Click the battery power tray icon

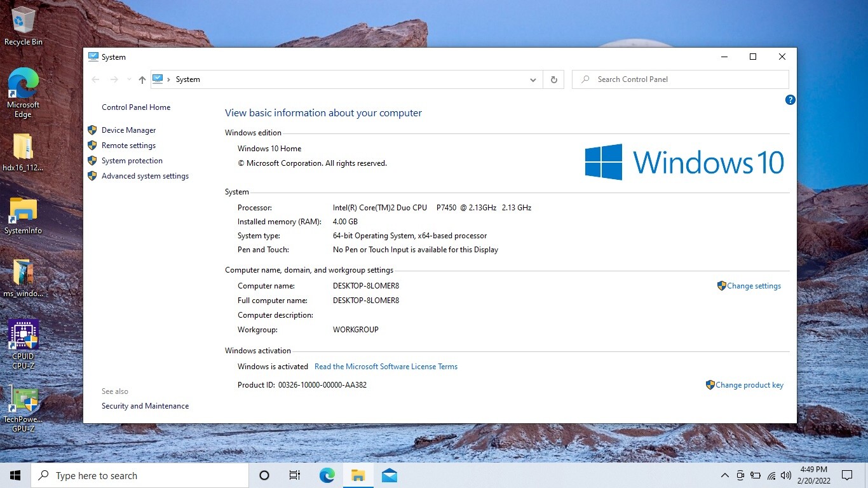point(756,475)
